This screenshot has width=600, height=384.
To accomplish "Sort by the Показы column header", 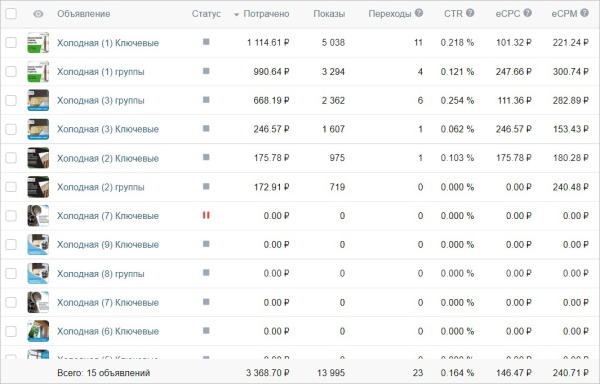I will 329,14.
